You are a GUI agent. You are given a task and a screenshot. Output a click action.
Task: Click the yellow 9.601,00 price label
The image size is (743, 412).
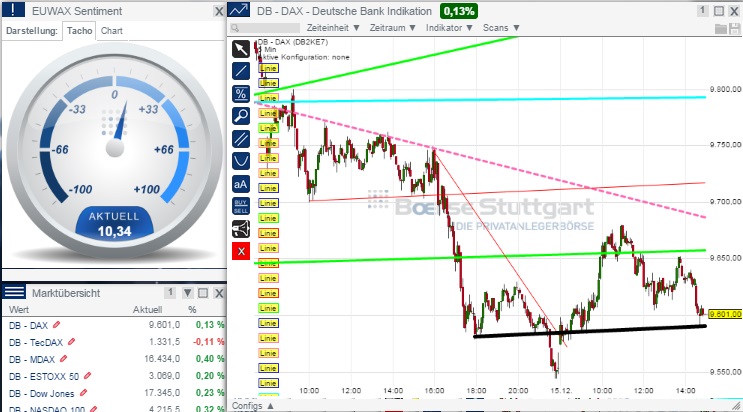click(725, 314)
